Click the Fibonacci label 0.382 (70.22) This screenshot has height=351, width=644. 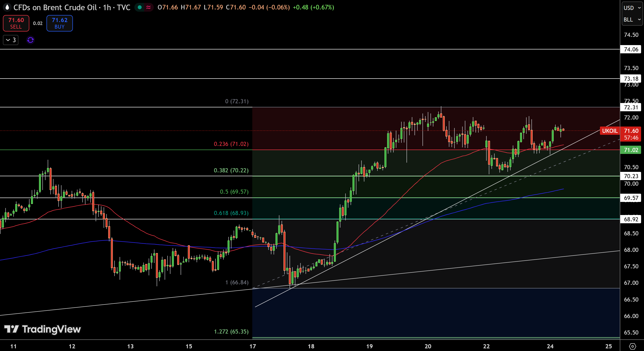[x=231, y=170]
